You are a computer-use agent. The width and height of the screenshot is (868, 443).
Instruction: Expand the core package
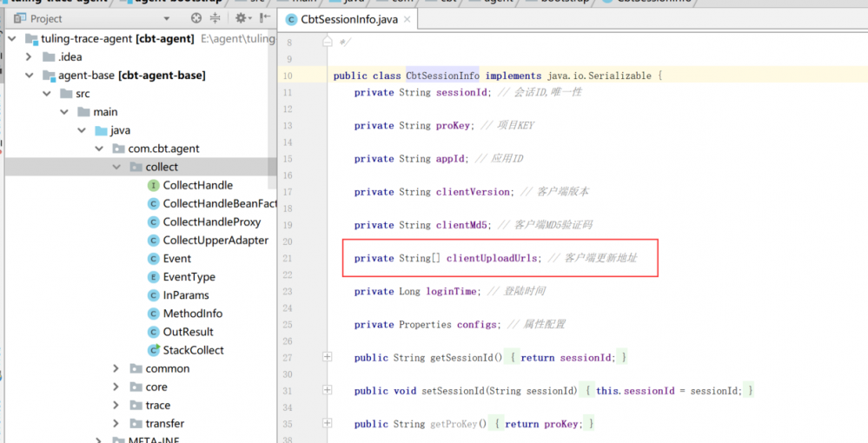116,387
